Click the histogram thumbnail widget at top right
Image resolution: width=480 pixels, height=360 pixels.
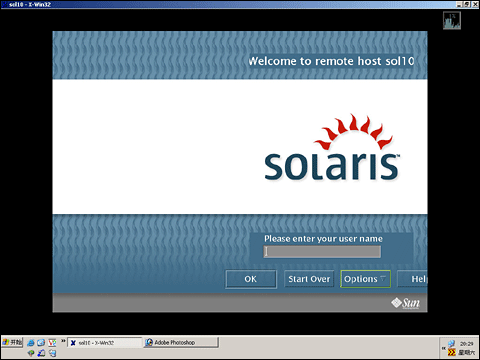[452, 20]
